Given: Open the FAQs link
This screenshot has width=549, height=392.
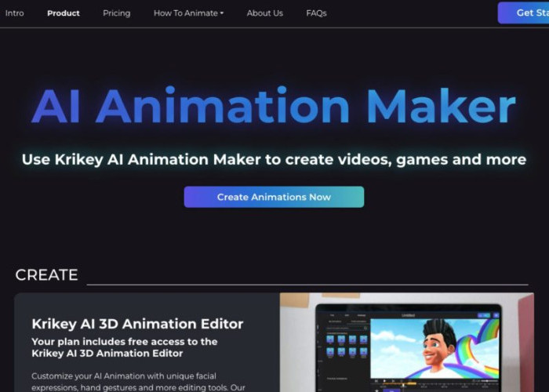Looking at the screenshot, I should [316, 13].
